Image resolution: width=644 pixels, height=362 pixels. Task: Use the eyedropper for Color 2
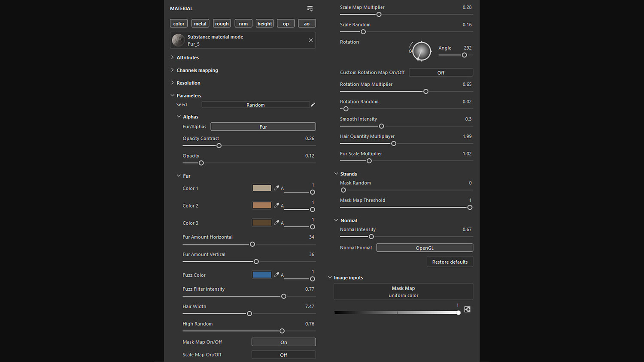tap(276, 205)
